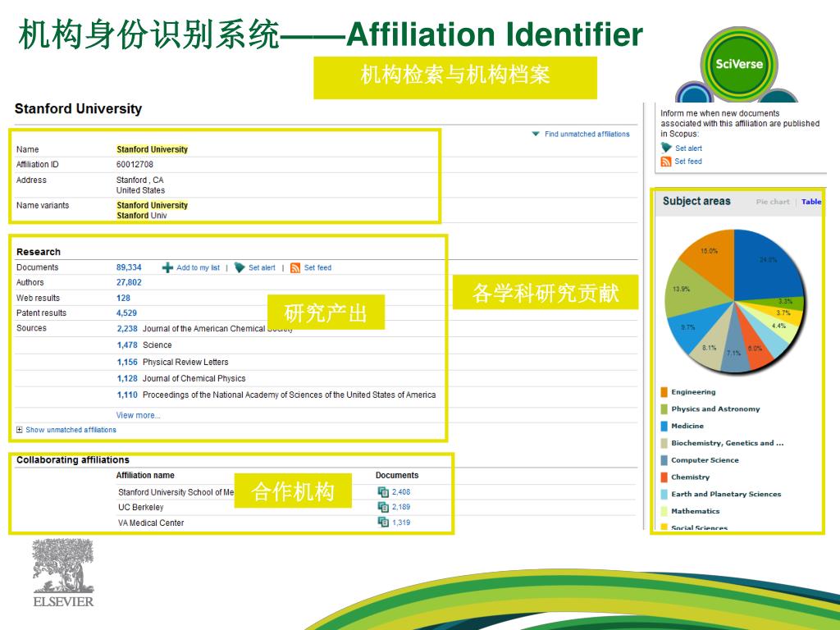Open 1,156 Physical Review Letters count

pos(127,362)
